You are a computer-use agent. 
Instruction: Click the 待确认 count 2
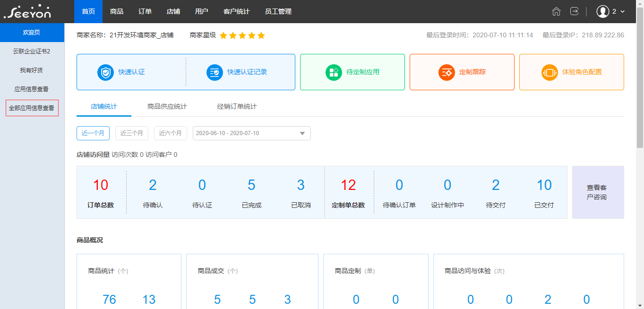[x=153, y=185]
